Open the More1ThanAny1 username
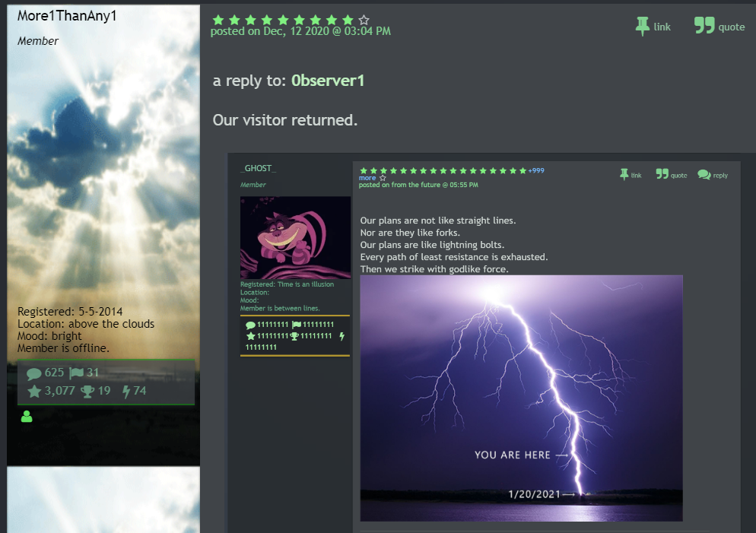Viewport: 756px width, 533px height. tap(67, 16)
